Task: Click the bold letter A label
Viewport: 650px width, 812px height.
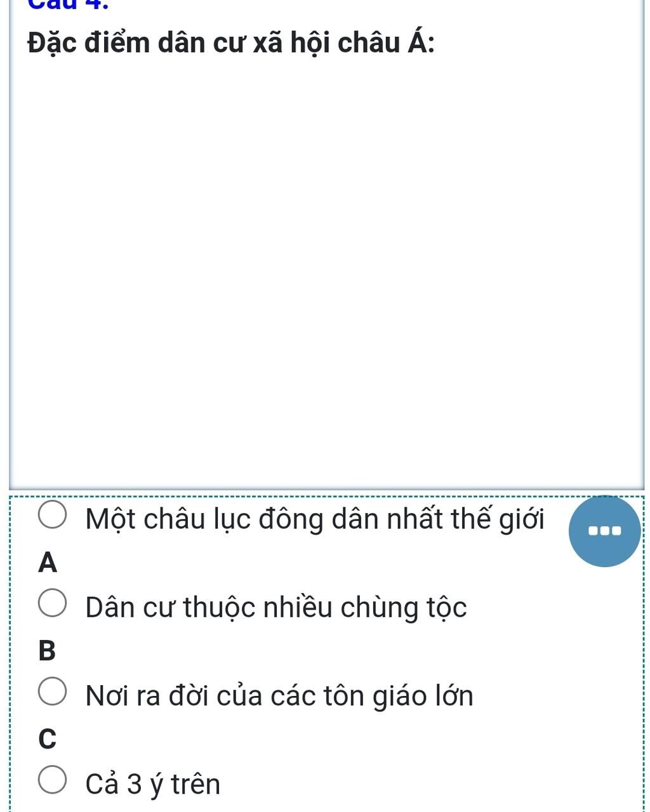Action: 48,563
